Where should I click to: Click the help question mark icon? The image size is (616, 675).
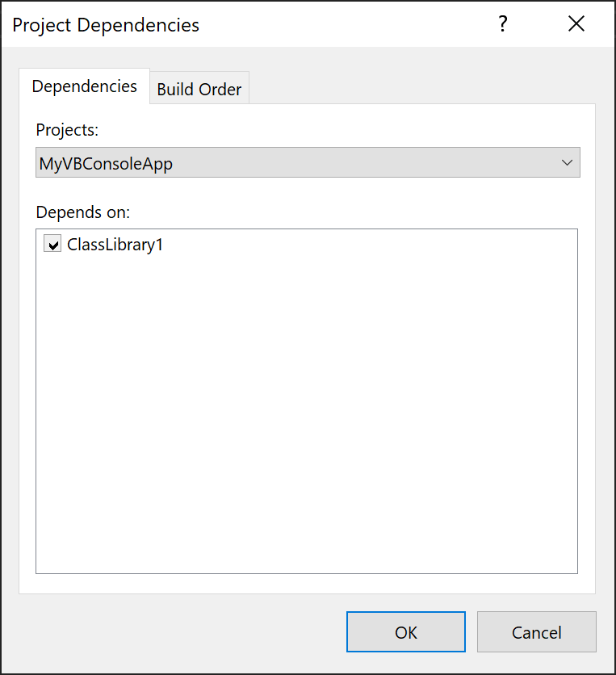pyautogui.click(x=502, y=24)
